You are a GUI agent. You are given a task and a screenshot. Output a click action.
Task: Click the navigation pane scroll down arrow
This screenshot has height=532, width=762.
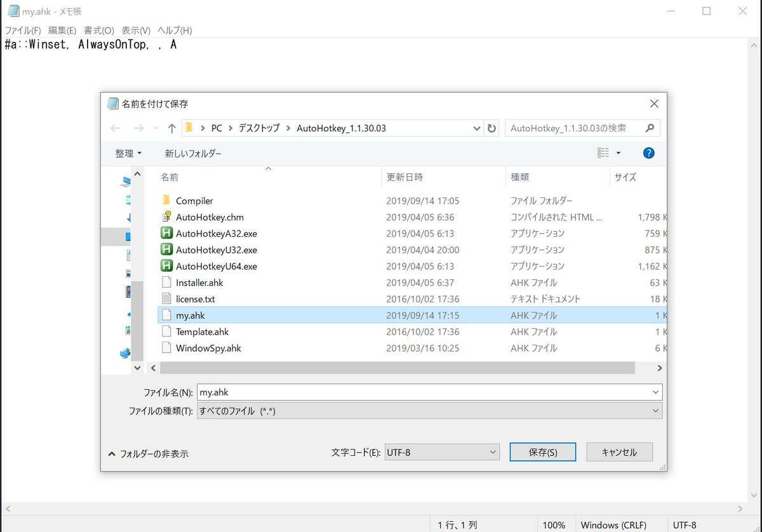[138, 368]
